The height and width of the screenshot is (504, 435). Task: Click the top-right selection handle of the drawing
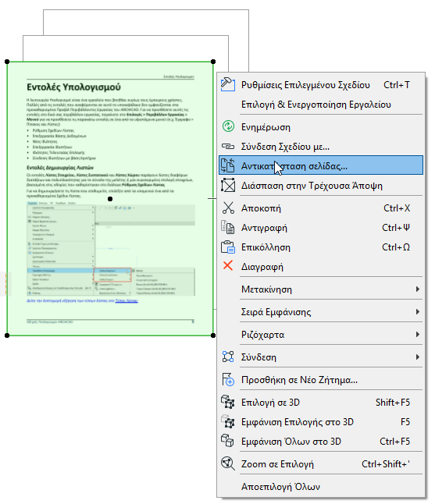tap(213, 62)
